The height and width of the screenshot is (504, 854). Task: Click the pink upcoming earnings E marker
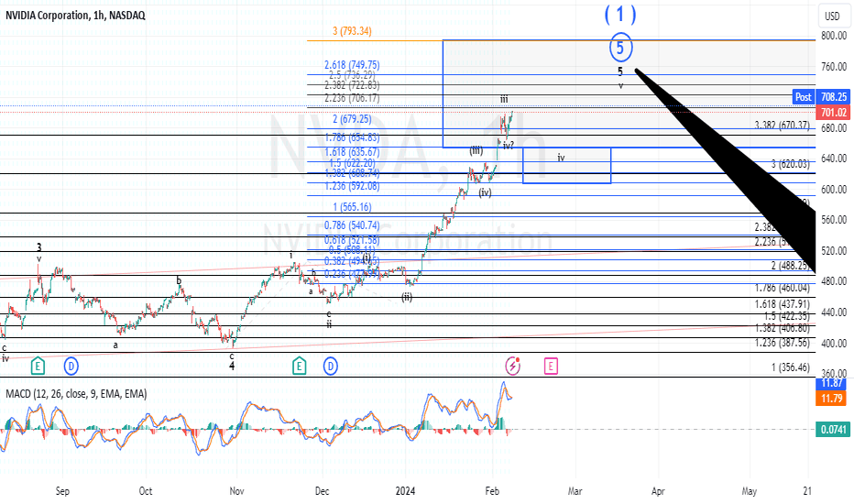pyautogui.click(x=551, y=367)
